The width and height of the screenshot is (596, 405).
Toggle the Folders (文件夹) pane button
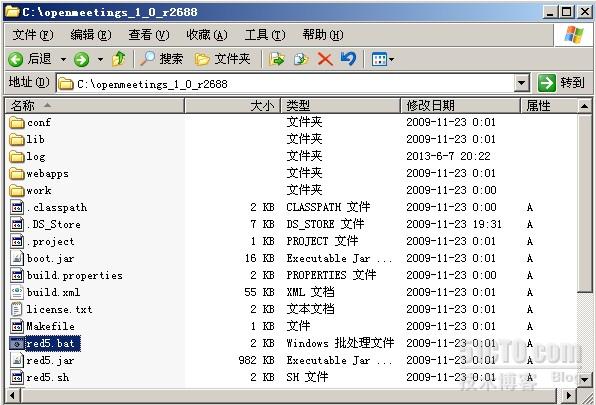pyautogui.click(x=222, y=59)
